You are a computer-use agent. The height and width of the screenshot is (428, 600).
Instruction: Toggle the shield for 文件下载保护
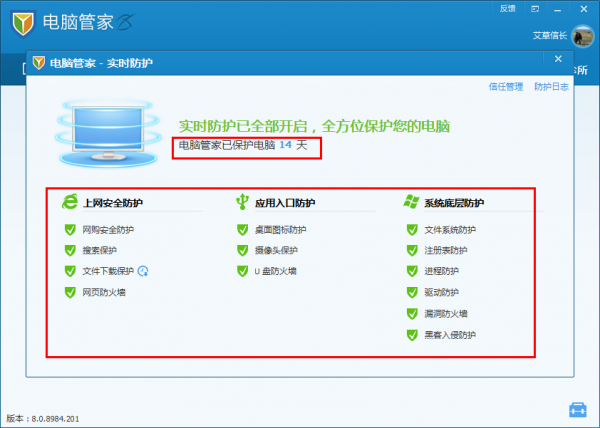click(x=70, y=271)
